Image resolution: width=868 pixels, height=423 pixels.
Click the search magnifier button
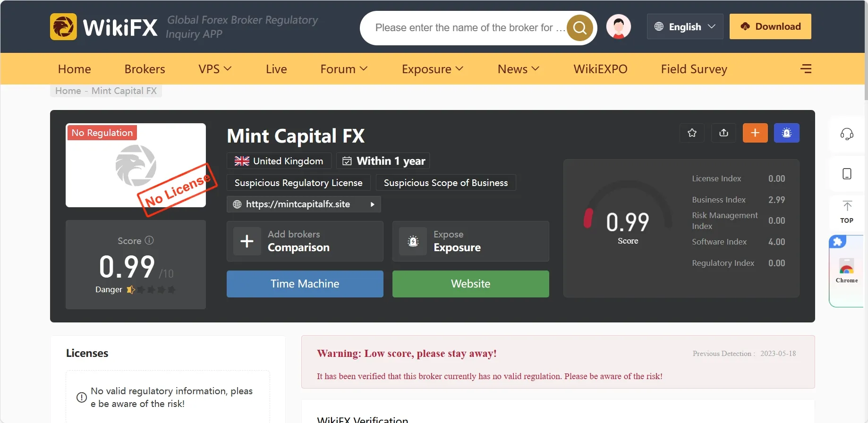(x=580, y=28)
